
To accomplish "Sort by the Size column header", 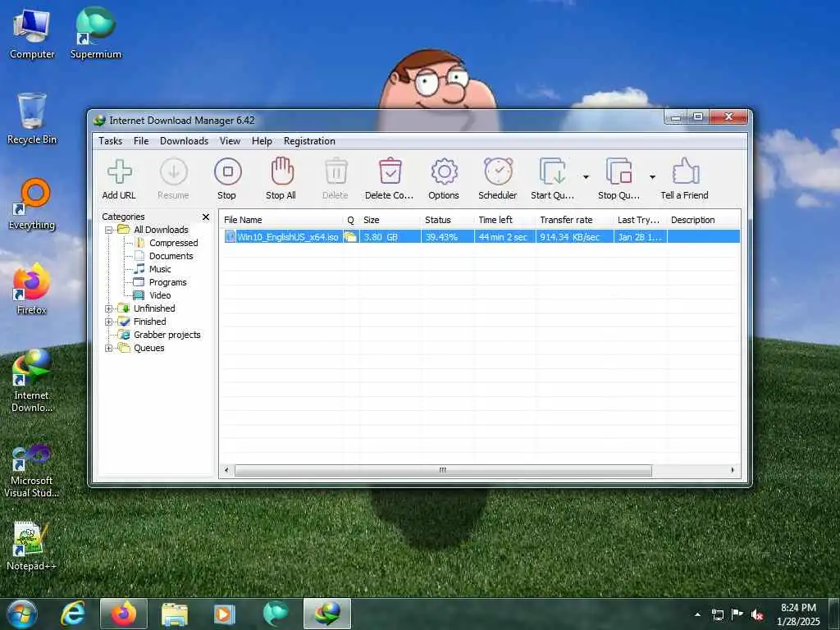I will pos(390,220).
